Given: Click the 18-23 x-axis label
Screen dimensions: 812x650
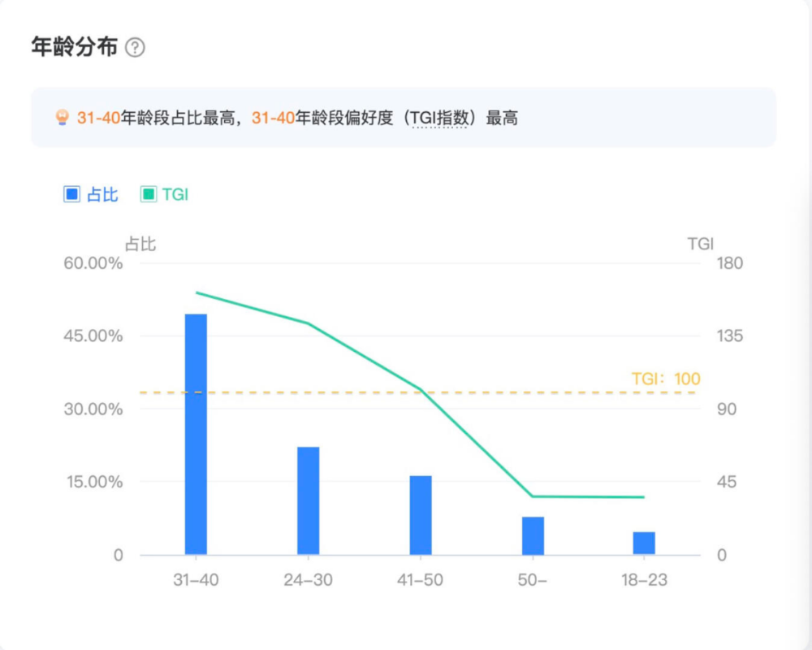Looking at the screenshot, I should (644, 580).
